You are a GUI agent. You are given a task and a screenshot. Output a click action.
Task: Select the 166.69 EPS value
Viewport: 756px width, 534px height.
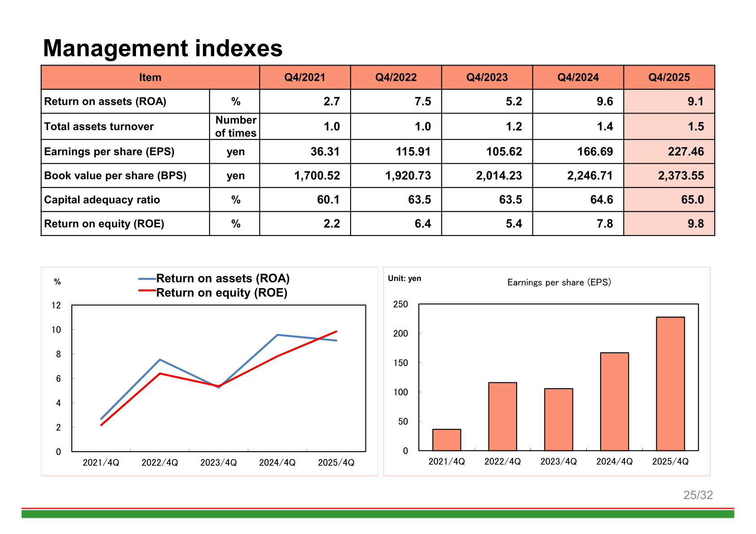pyautogui.click(x=595, y=152)
